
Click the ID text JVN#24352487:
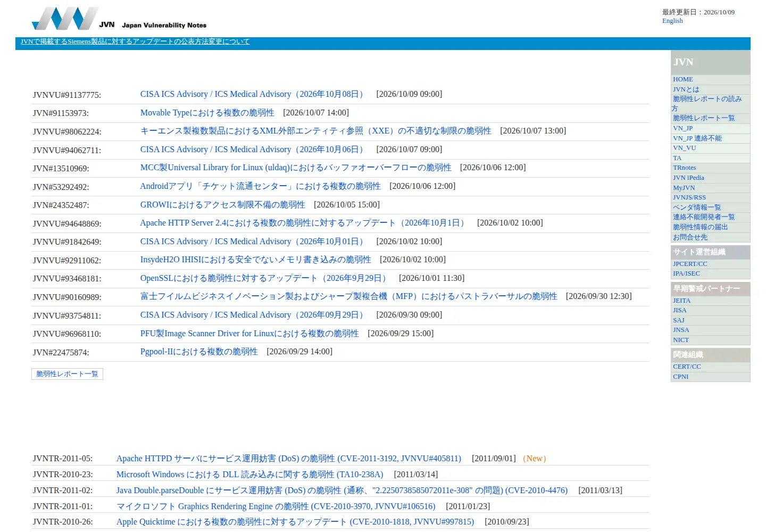coord(61,205)
